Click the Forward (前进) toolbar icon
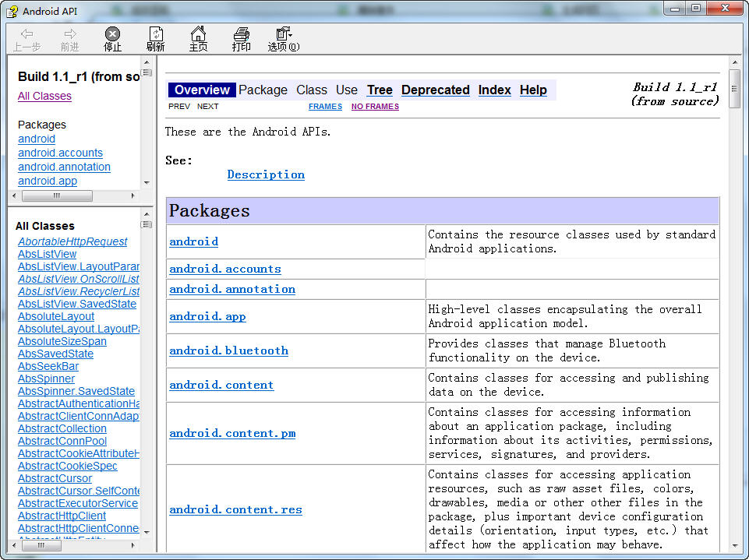 click(x=69, y=39)
